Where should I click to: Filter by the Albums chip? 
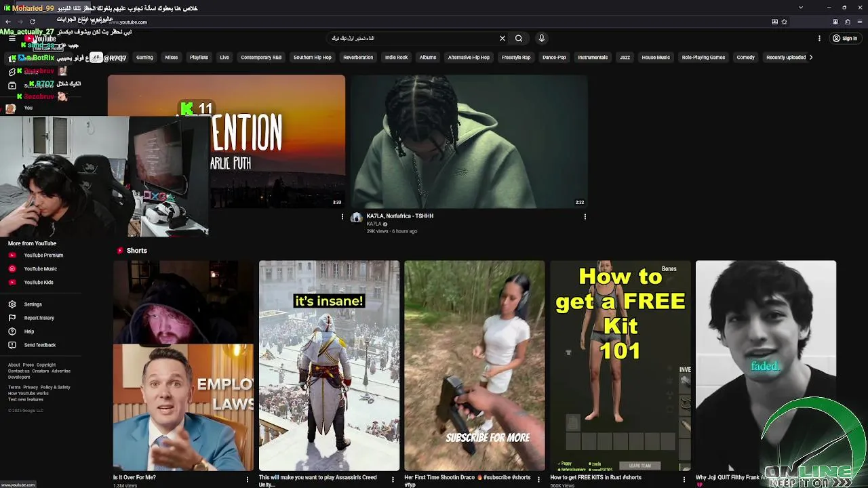tap(428, 58)
